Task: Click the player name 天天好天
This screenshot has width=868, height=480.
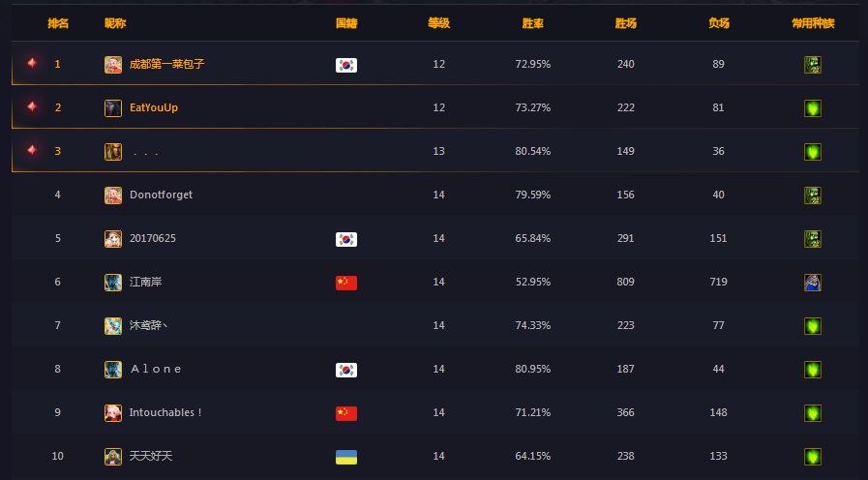Action: [151, 456]
